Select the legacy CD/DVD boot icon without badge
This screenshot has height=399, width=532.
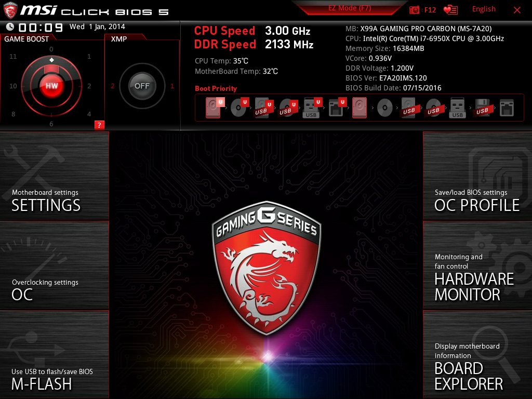point(385,108)
